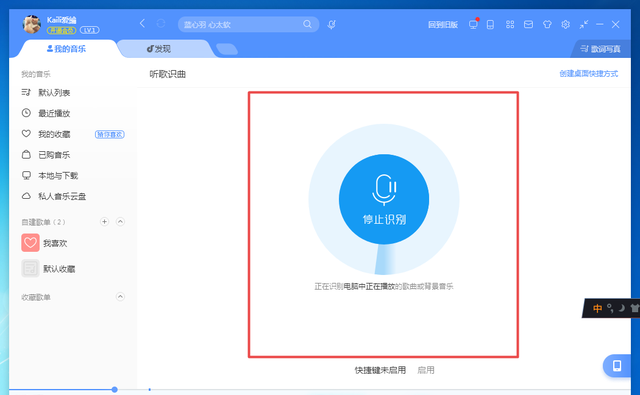Screen dimensions: 640x395
Task: Click the refresh icon next to back arrow
Action: (x=161, y=24)
